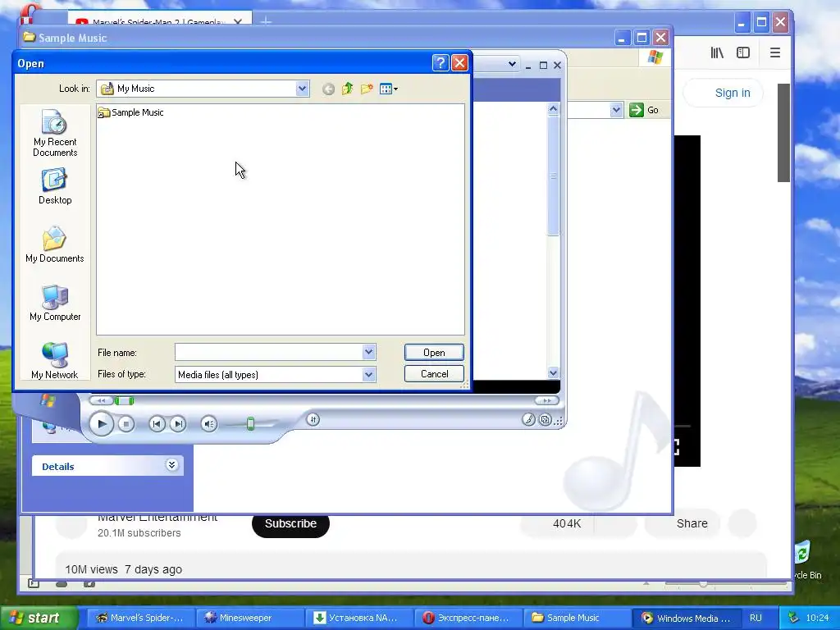
Task: Expand the File name history dropdown
Action: click(368, 352)
